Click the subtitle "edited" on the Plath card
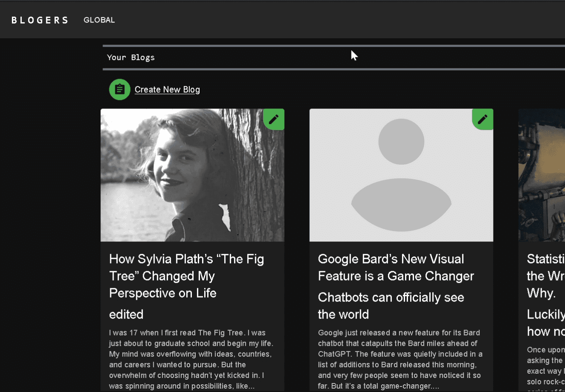Viewport: 565px width, 392px height. click(x=126, y=314)
